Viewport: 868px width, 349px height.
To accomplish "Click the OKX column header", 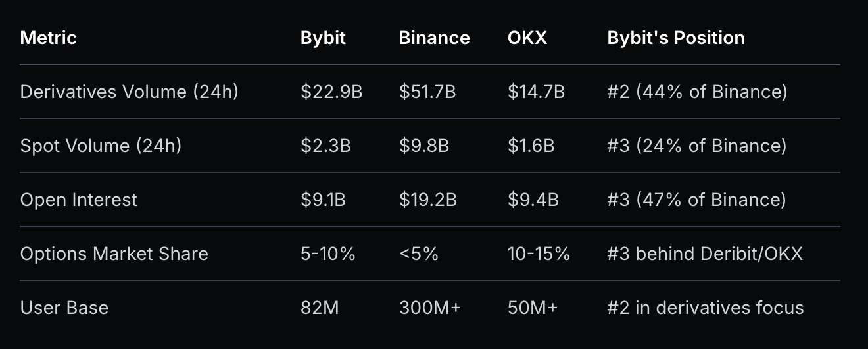I will point(527,38).
